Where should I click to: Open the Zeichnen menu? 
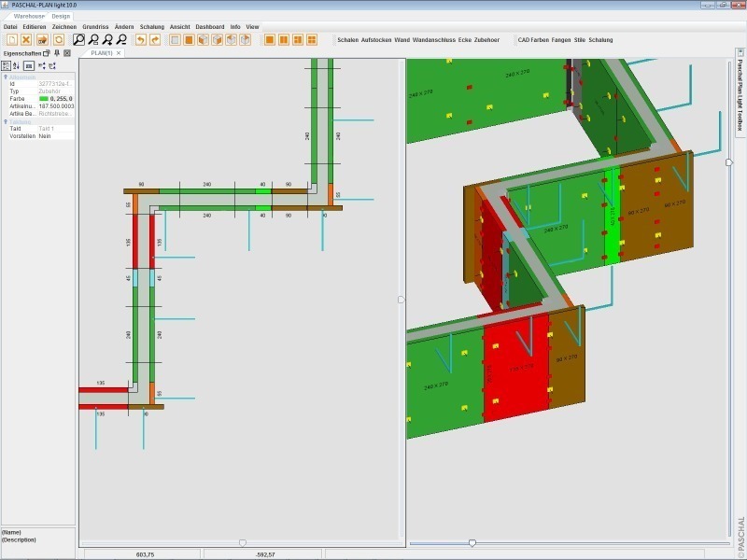click(x=64, y=27)
